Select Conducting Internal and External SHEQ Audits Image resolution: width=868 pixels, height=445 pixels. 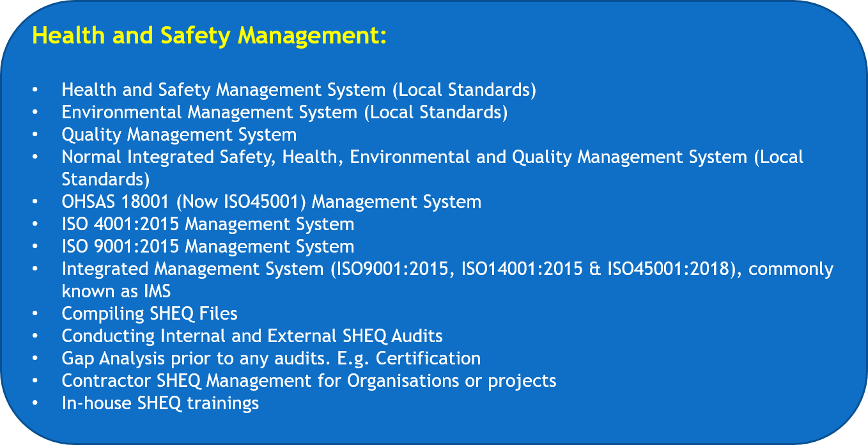click(x=252, y=336)
